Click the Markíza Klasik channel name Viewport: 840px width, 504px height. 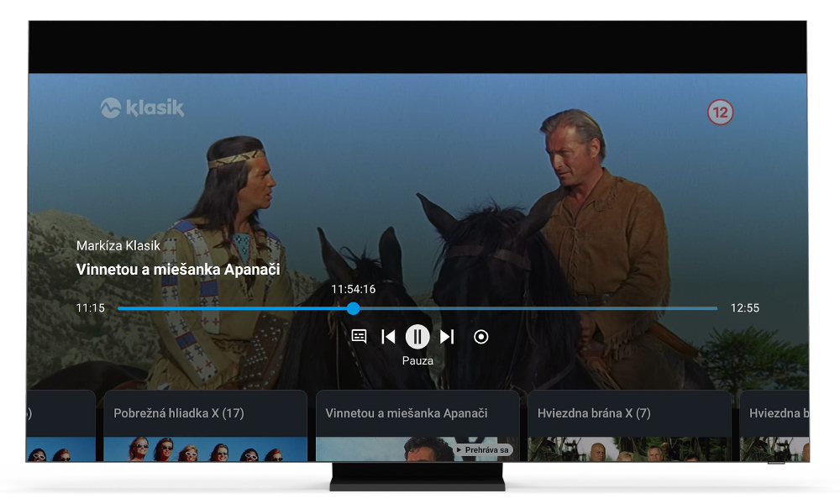tap(118, 246)
